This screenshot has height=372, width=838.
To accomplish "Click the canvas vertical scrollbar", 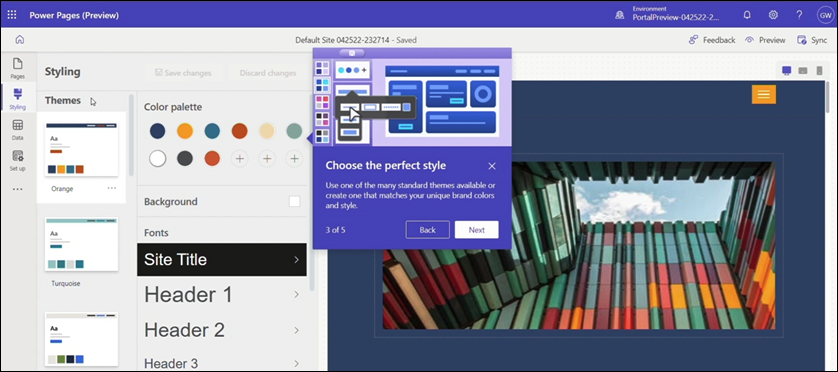I will [x=828, y=96].
